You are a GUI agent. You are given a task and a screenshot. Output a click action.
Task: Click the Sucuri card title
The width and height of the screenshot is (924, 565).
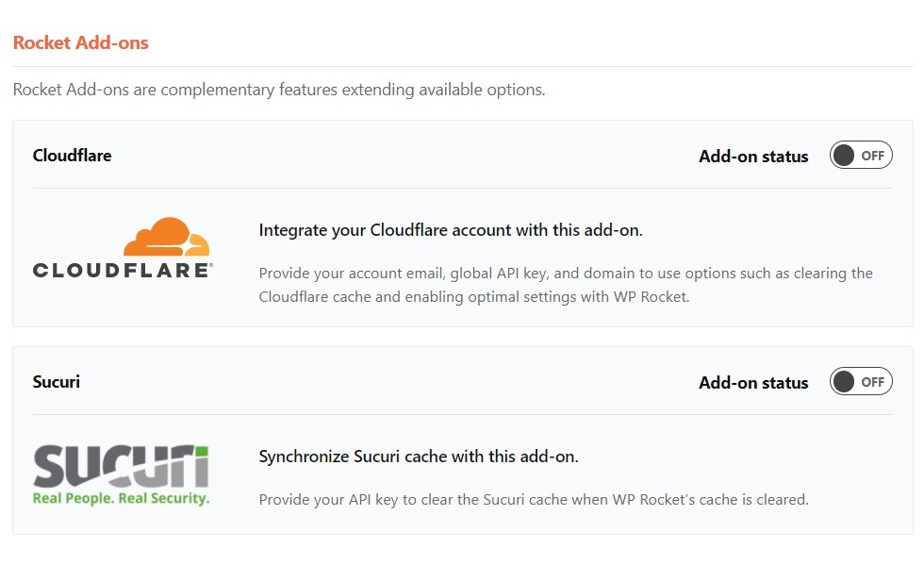coord(56,382)
